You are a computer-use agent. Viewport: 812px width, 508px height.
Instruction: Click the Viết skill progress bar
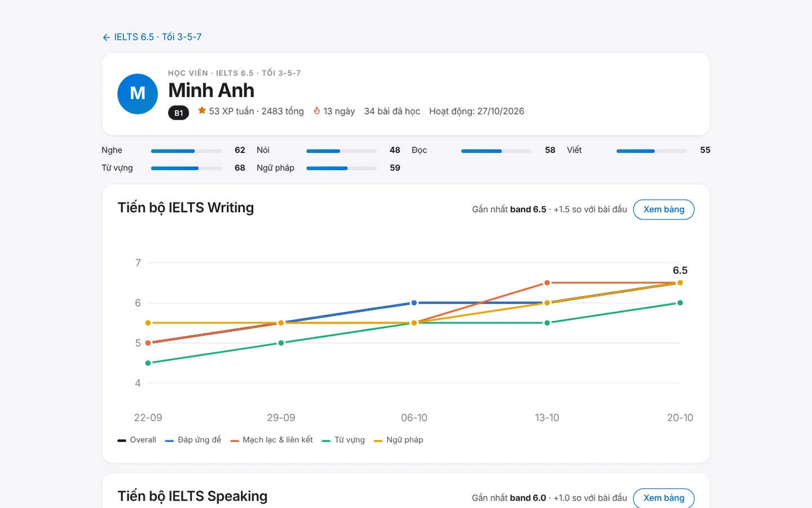tap(651, 151)
